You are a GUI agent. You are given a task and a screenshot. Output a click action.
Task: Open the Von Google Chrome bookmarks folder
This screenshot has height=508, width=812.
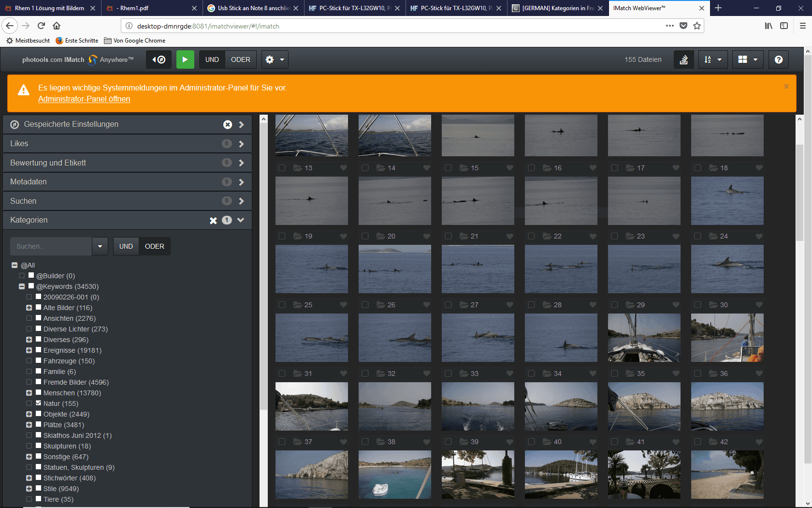click(x=135, y=41)
